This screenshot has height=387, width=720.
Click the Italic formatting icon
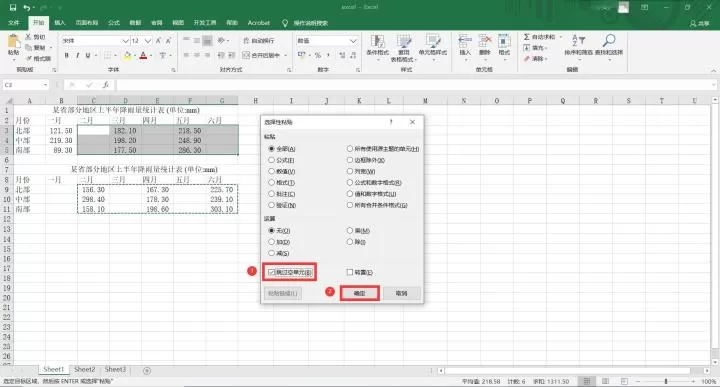(x=77, y=56)
